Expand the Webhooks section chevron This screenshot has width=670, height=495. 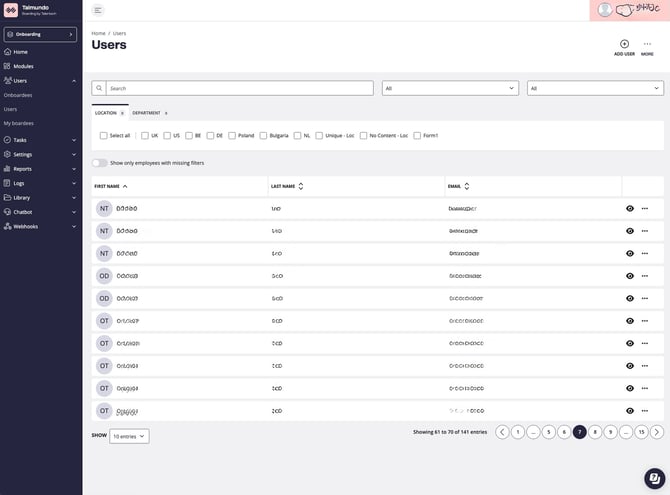(74, 227)
